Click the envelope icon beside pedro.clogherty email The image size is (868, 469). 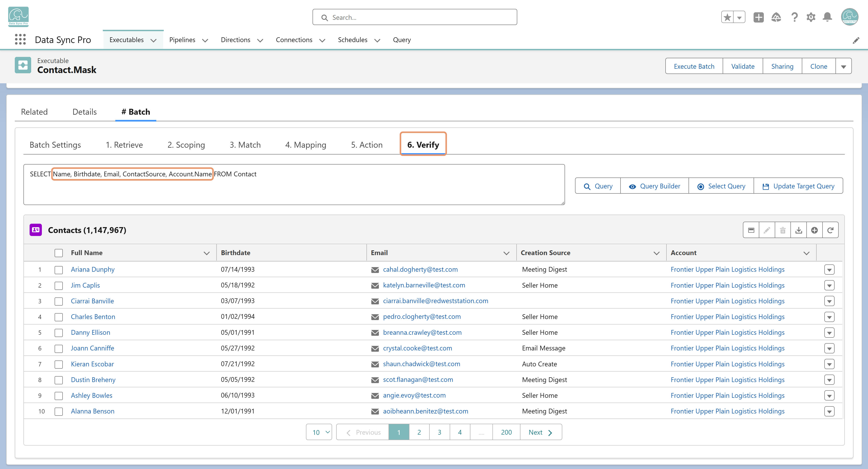point(375,317)
